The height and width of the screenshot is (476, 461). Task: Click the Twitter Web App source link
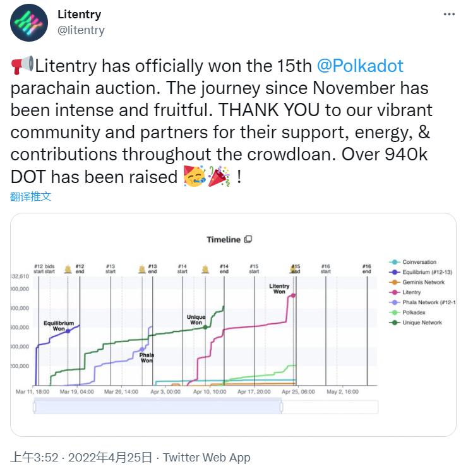click(x=207, y=458)
